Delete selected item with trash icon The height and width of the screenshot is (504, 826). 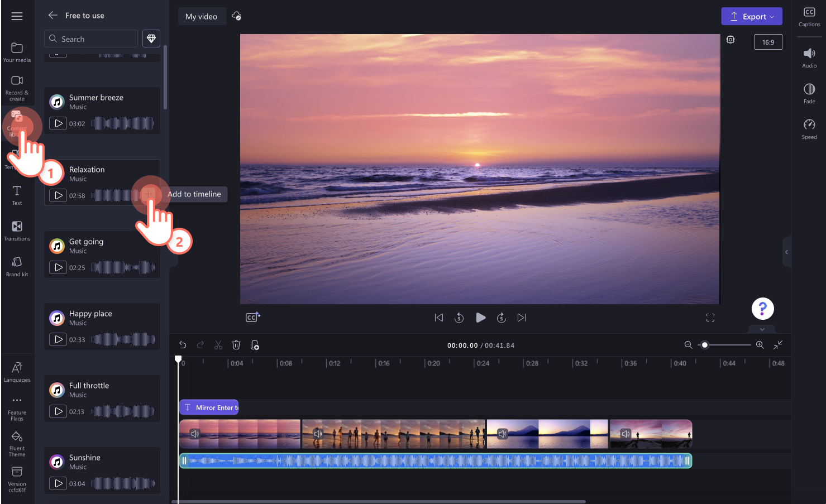point(236,345)
